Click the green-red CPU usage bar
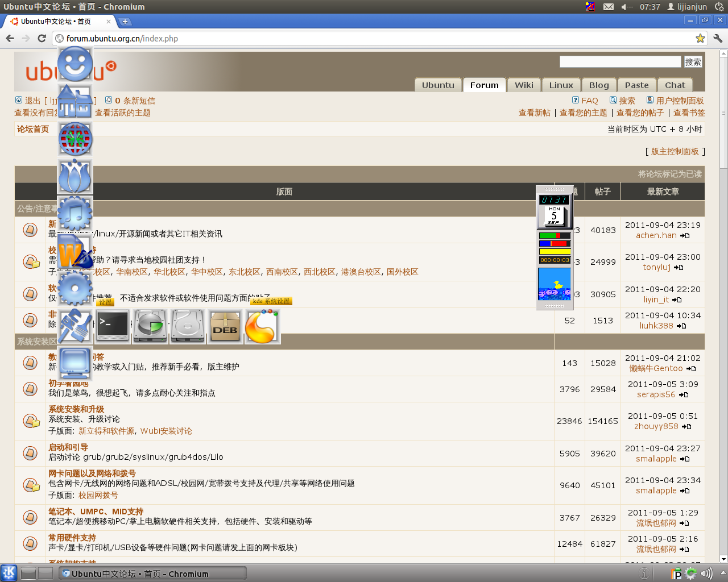The image size is (728, 582). tap(555, 235)
